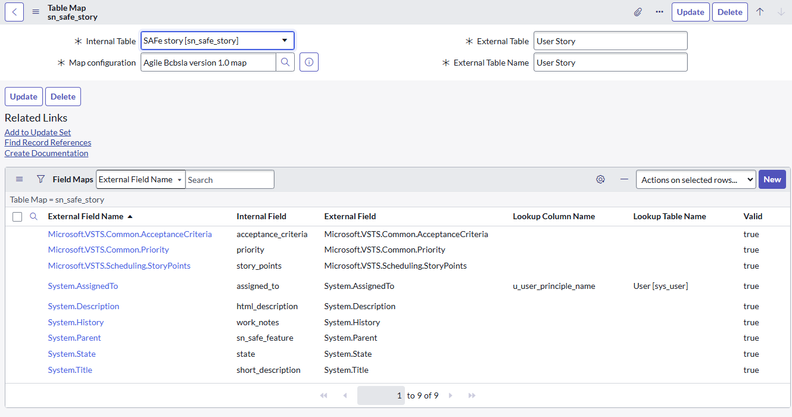Screen dimensions: 792x417
Task: Sort by the Valid column header
Action: (753, 217)
